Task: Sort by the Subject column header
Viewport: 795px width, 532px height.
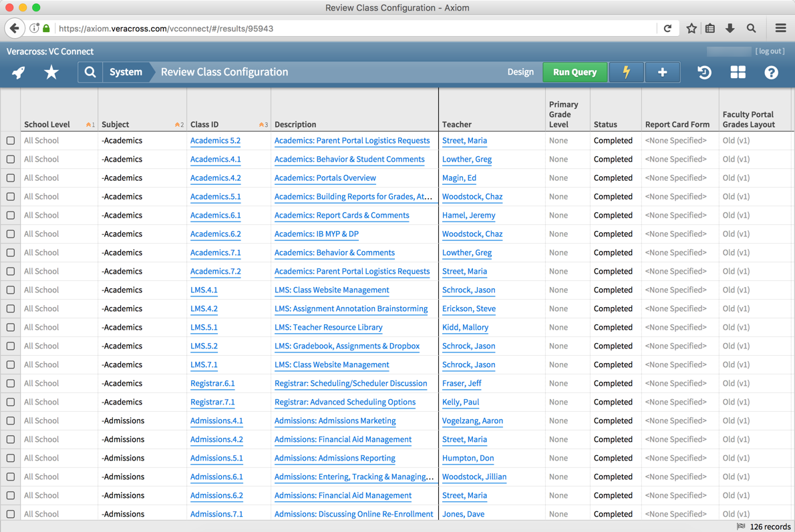Action: point(116,124)
